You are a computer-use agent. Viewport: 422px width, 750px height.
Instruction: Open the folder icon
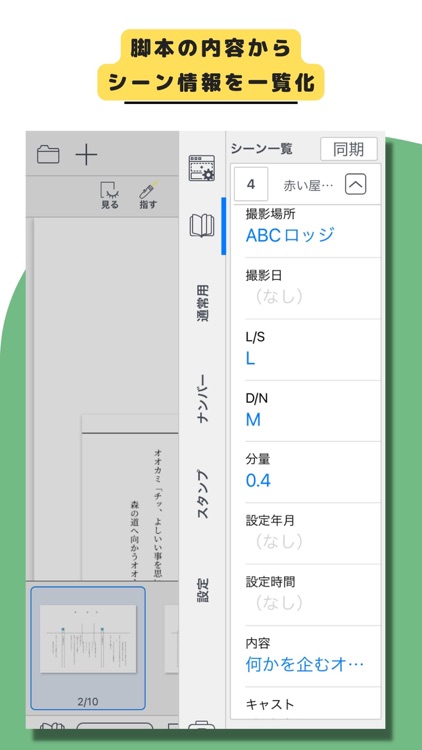pyautogui.click(x=48, y=155)
